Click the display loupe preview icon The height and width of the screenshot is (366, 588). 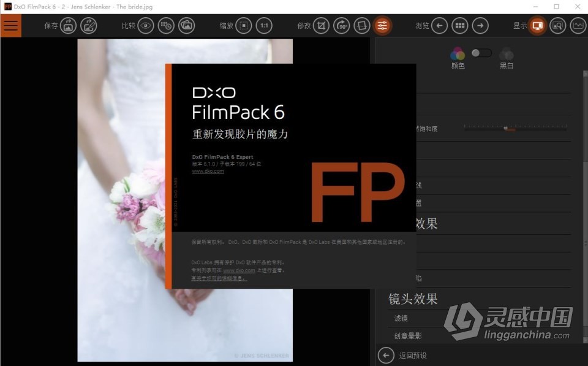(x=558, y=26)
